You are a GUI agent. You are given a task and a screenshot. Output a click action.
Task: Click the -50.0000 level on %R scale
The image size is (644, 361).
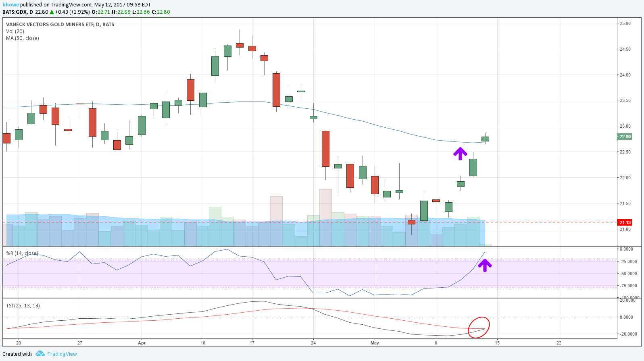coord(628,274)
